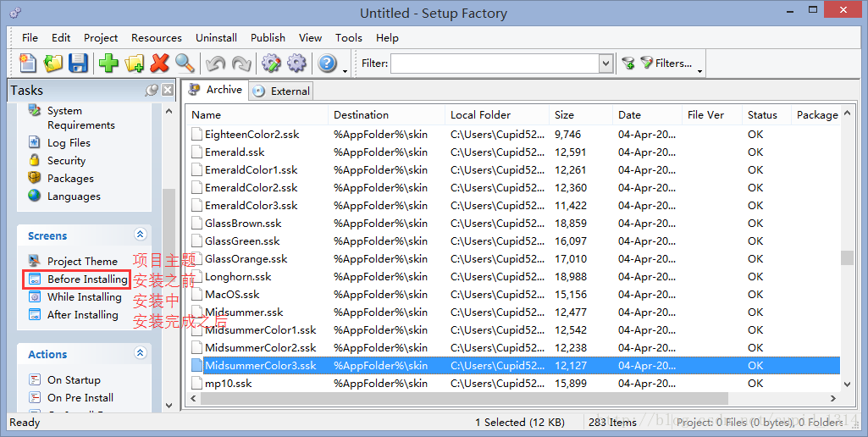868x437 pixels.
Task: Open toolbar options arrow after Help icon
Action: point(345,71)
